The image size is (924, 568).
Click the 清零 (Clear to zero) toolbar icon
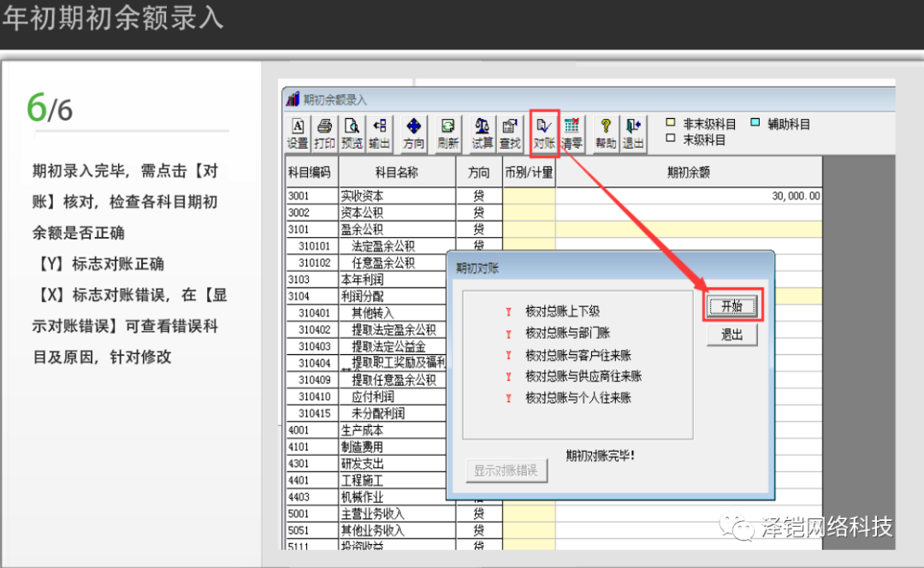572,133
